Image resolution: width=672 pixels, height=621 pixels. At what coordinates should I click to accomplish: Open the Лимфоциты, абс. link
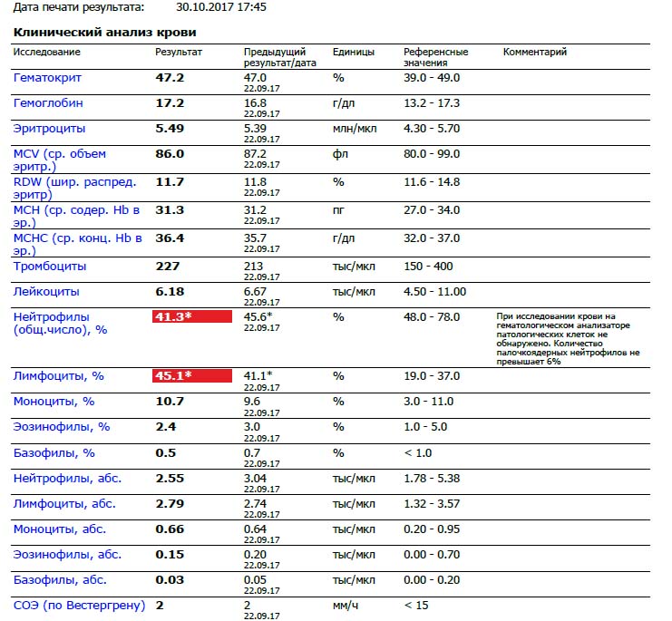pos(64,504)
